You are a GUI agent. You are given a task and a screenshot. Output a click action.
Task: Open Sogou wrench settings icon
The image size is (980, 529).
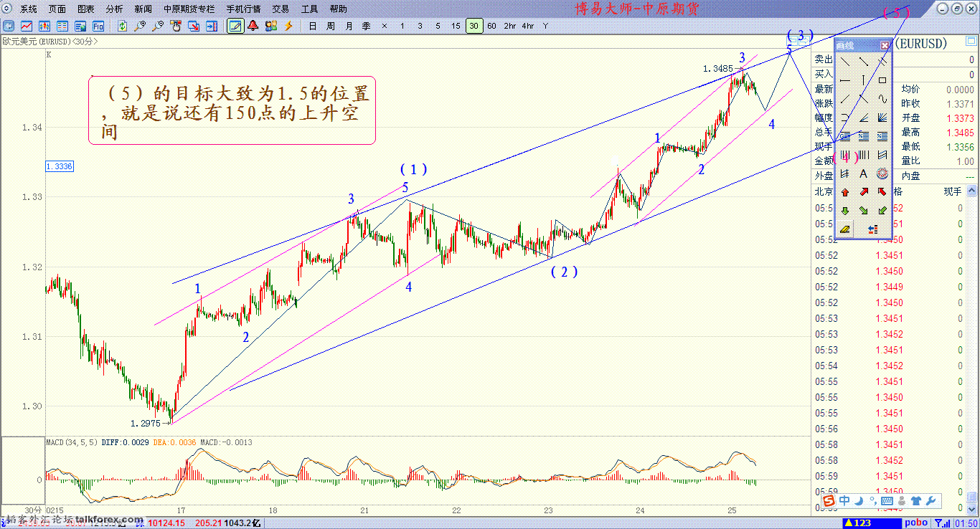[x=930, y=500]
